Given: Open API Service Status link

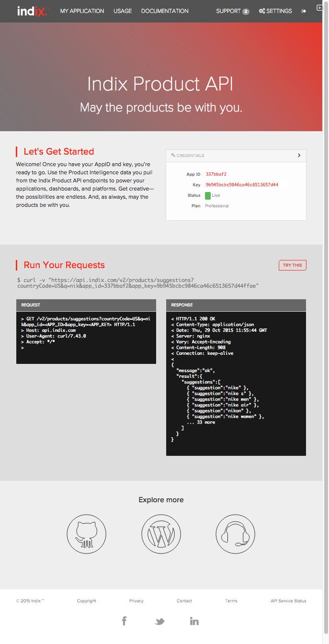Looking at the screenshot, I should point(288,601).
